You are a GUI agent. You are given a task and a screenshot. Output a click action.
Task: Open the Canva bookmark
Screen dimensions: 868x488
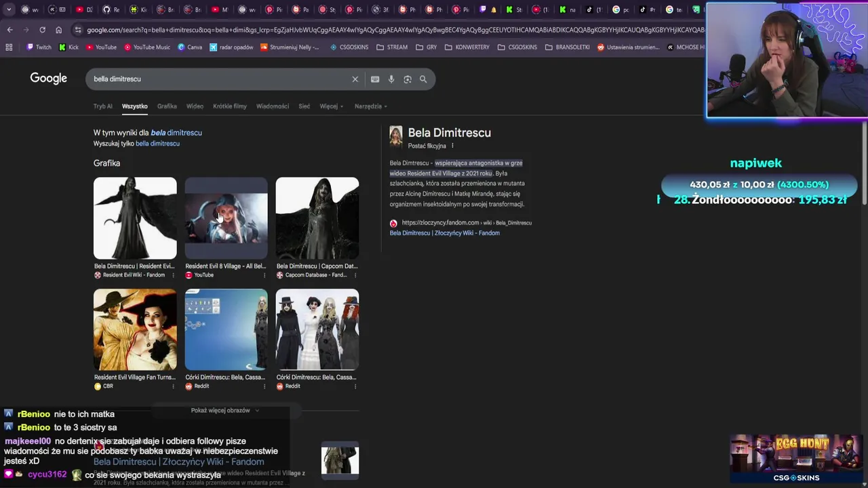pos(190,47)
